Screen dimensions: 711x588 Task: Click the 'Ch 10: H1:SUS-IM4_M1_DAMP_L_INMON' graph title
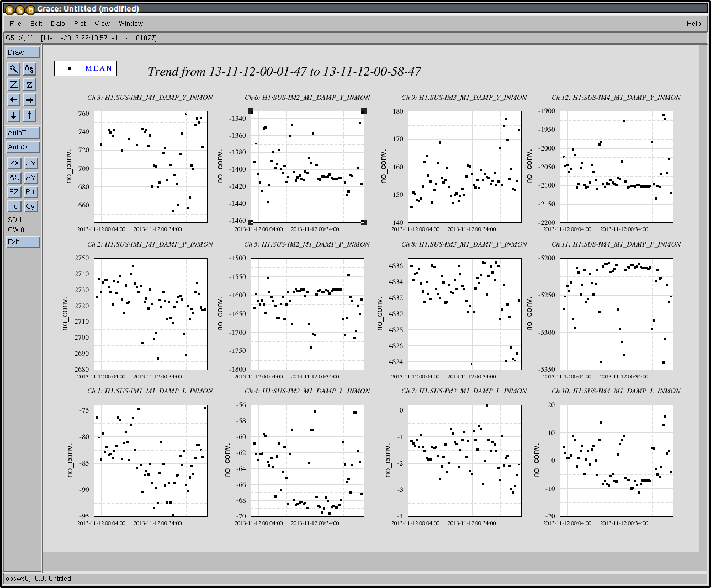(x=616, y=391)
